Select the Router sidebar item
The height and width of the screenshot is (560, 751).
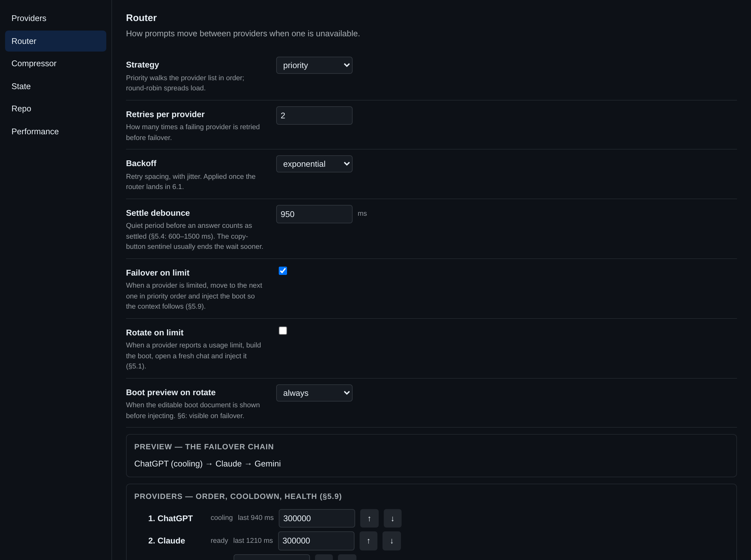click(56, 41)
